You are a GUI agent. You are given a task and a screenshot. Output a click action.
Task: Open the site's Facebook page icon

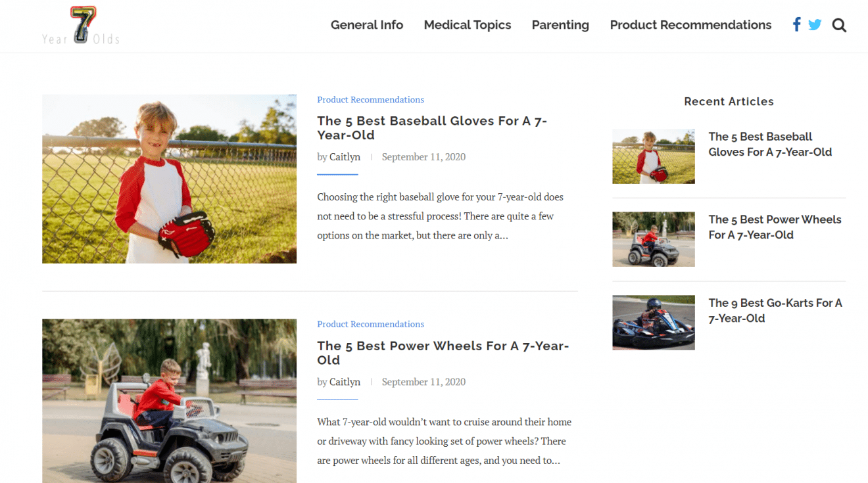(x=796, y=24)
